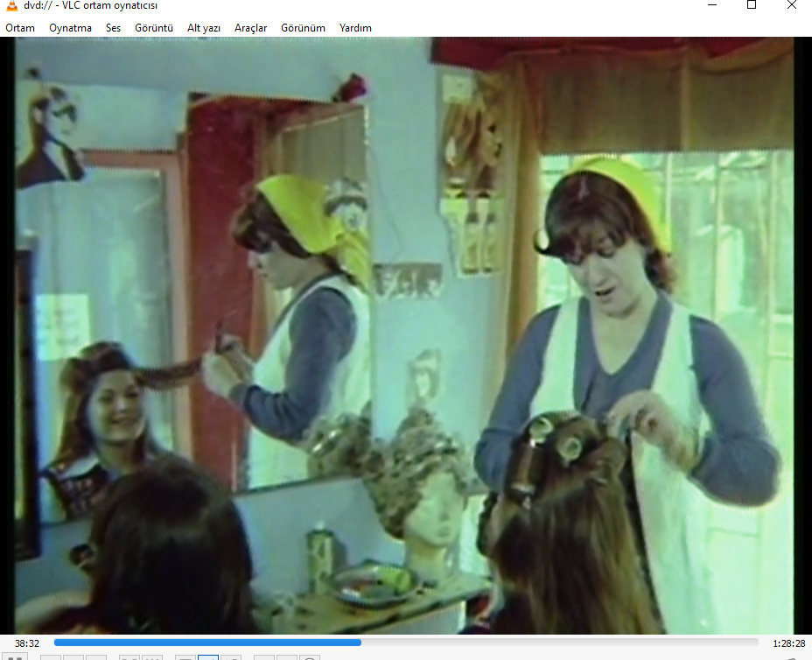Screen dimensions: 812x660
Task: Maximize the VLC window
Action: (752, 5)
